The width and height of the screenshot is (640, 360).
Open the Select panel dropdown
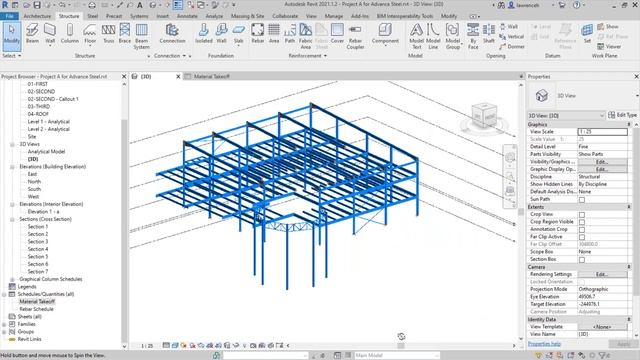coord(11,56)
